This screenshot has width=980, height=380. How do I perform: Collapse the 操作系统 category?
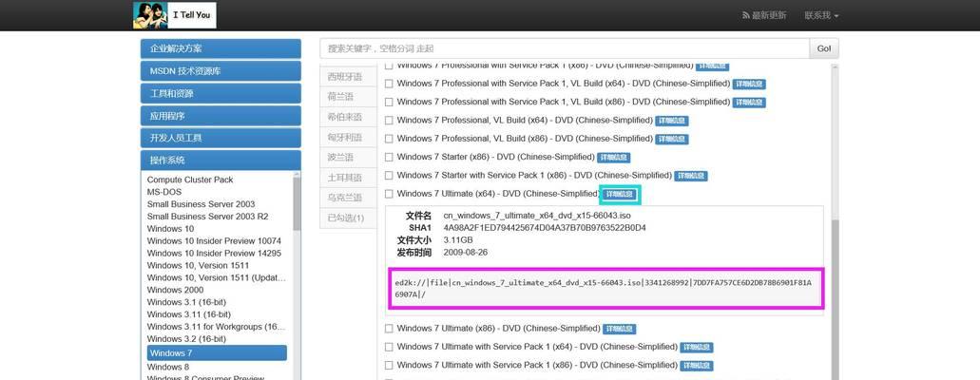(x=221, y=161)
